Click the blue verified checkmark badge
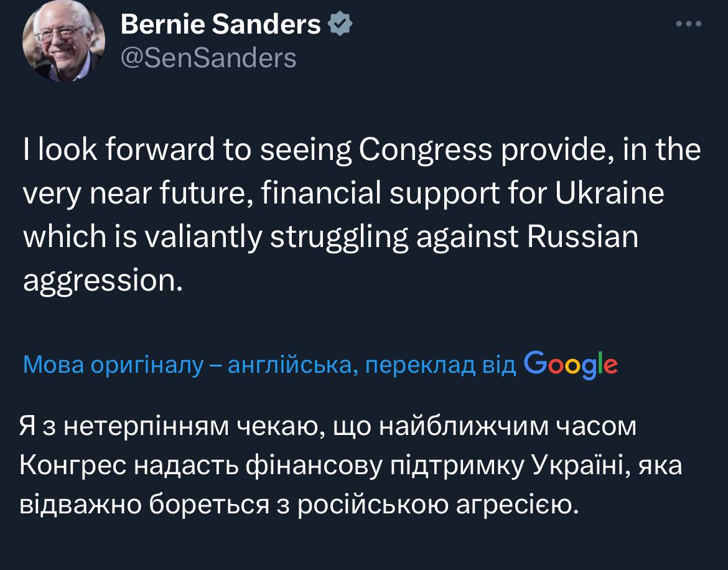This screenshot has height=570, width=728. (341, 25)
